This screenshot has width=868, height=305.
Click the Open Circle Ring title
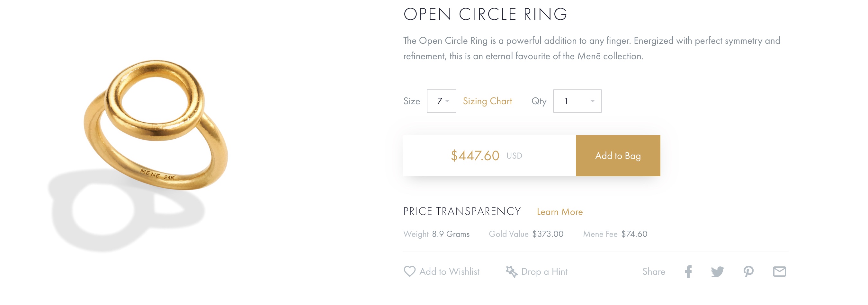tap(485, 14)
